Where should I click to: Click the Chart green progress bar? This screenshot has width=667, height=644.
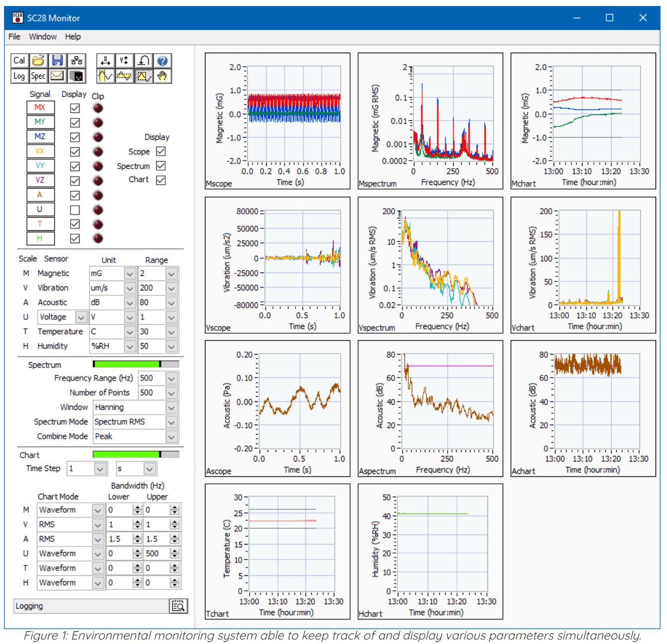point(136,454)
